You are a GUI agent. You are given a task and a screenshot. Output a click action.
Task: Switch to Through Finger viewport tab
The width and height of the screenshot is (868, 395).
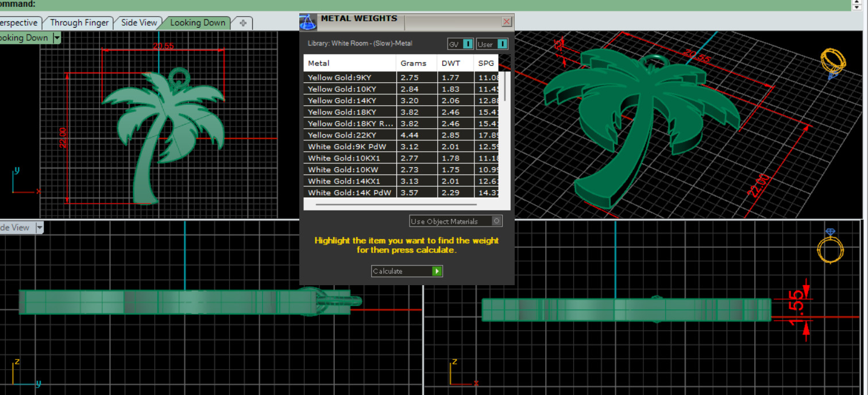click(x=79, y=23)
